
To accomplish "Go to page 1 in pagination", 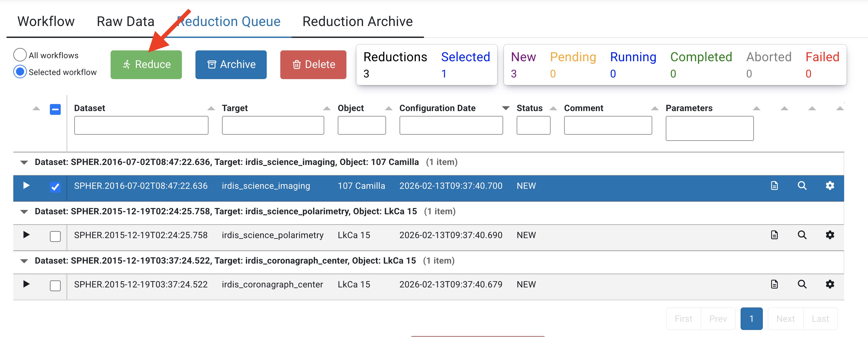I will click(751, 319).
